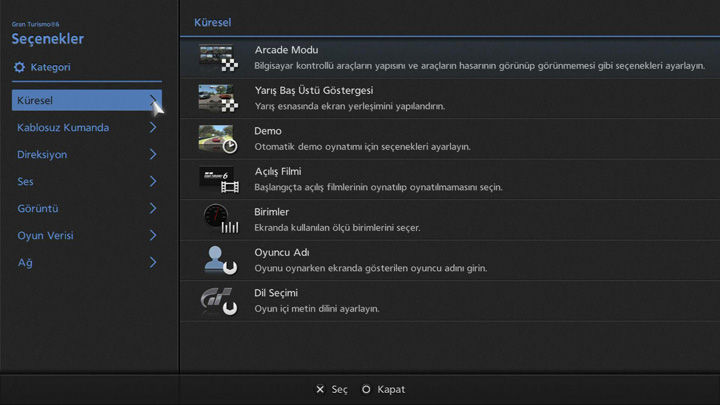Viewport: 720px width, 405px height.
Task: Open the Arcade Modu settings title
Action: click(x=286, y=50)
